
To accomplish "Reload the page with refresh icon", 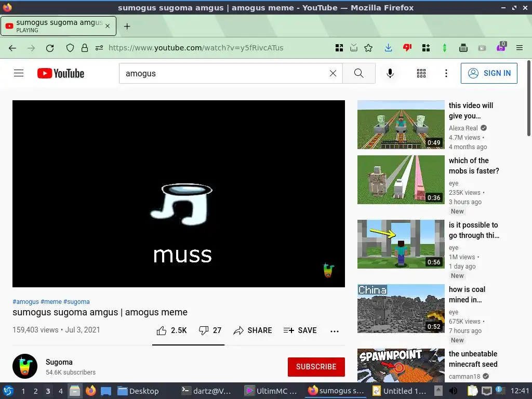I will click(50, 48).
